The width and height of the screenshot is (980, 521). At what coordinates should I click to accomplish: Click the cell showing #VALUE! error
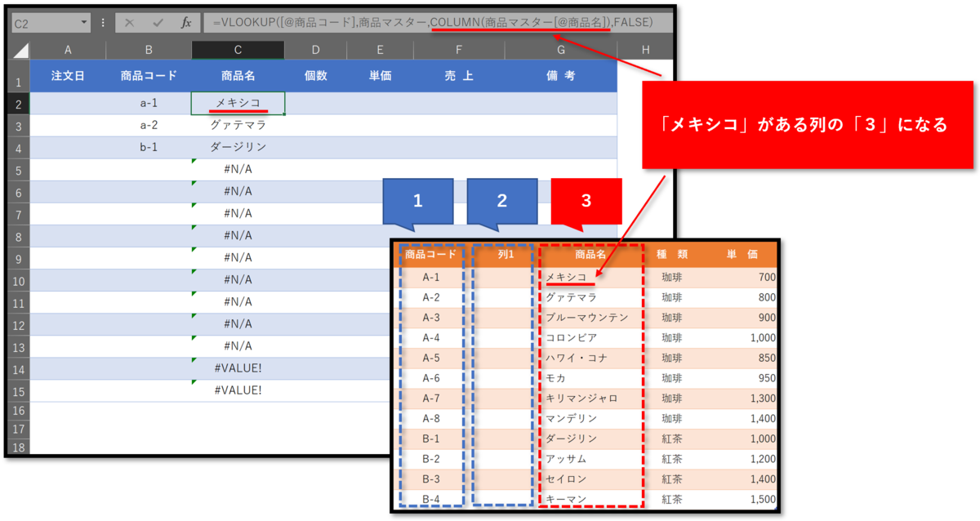tap(238, 367)
